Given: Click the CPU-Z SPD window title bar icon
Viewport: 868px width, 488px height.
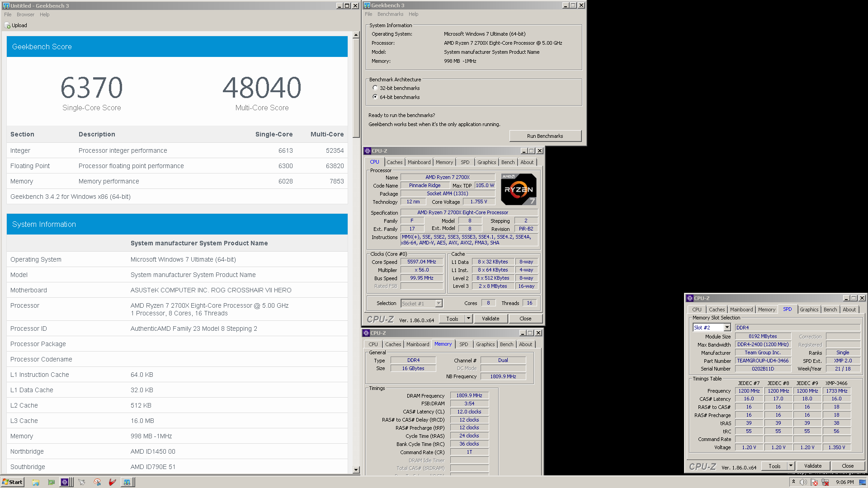Looking at the screenshot, I should [690, 298].
